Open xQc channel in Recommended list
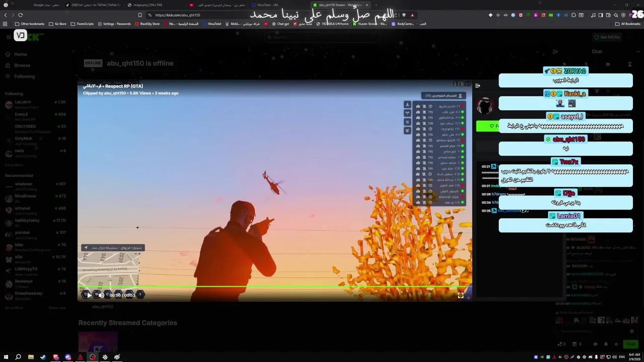 (x=35, y=259)
